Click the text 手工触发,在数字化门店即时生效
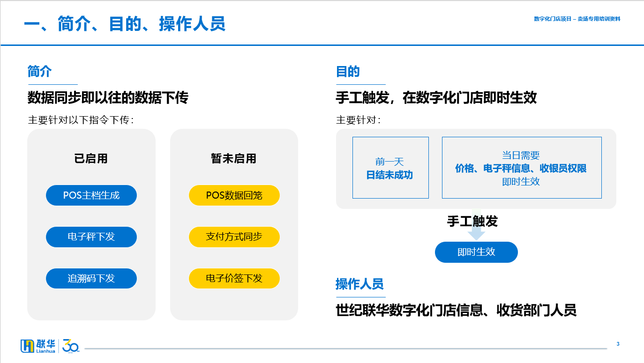 coord(436,98)
